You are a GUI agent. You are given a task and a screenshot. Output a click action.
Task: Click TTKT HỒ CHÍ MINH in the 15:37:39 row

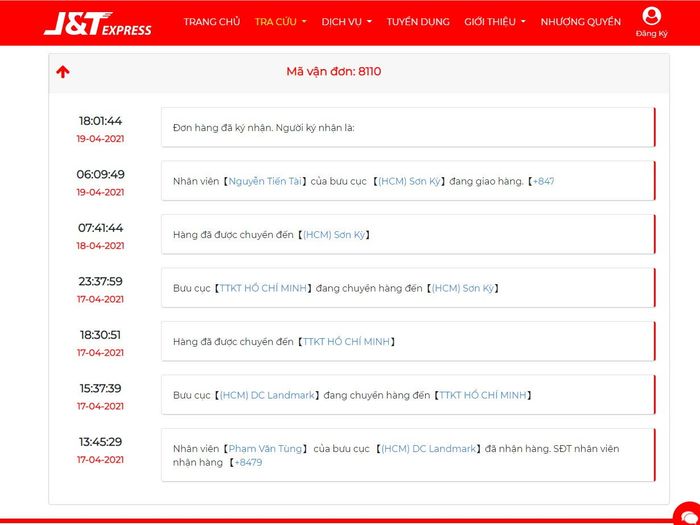[483, 396]
